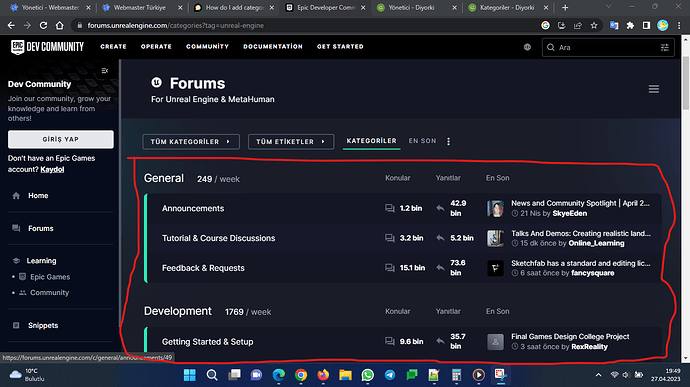Viewport: 690px width, 387px height.
Task: Show hidden system tray icons
Action: coord(598,375)
